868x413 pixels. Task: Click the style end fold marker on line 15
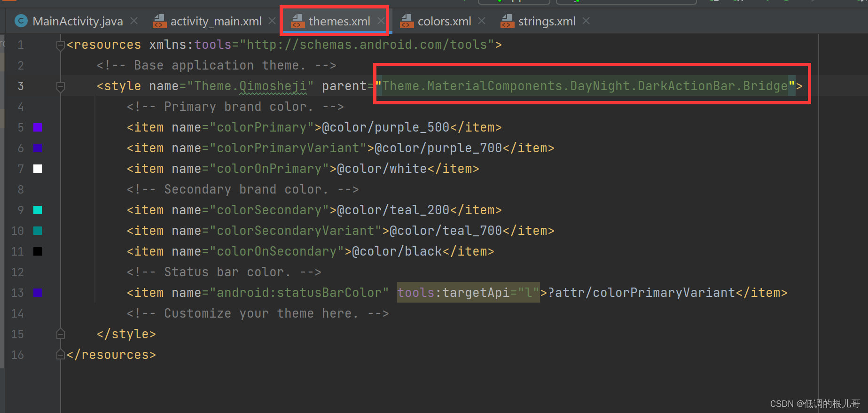pos(60,334)
